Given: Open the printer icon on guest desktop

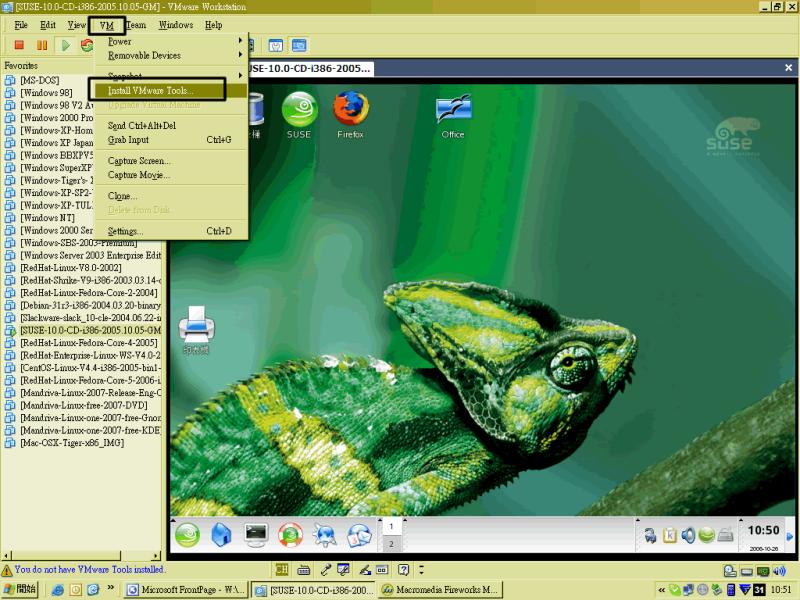Looking at the screenshot, I should click(196, 330).
